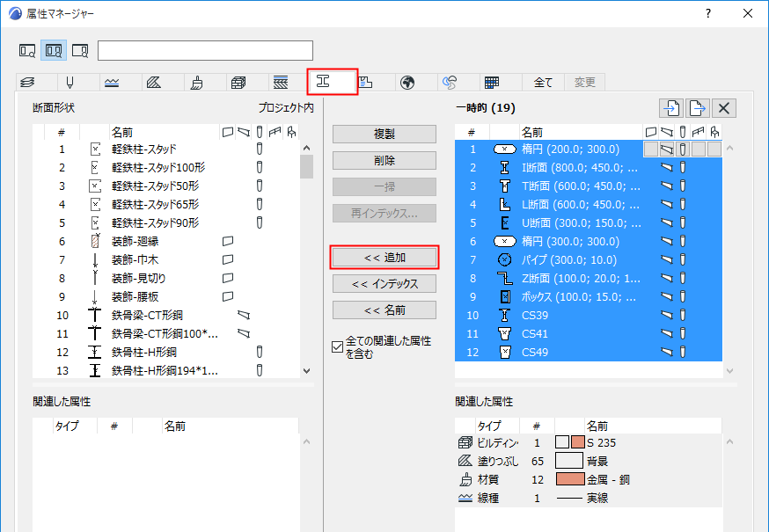The width and height of the screenshot is (769, 532).
Task: Select T断面 row in temporary list
Action: tap(589, 186)
